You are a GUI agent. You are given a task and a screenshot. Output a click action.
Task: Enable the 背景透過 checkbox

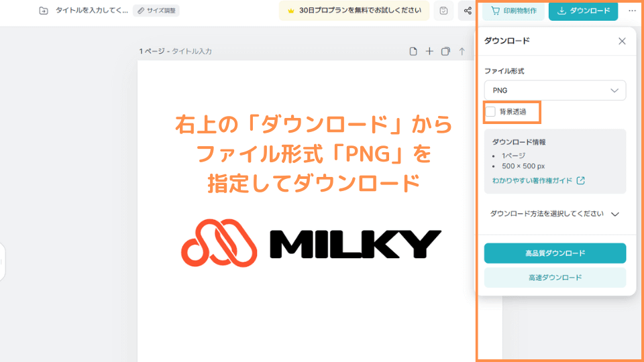(x=490, y=112)
